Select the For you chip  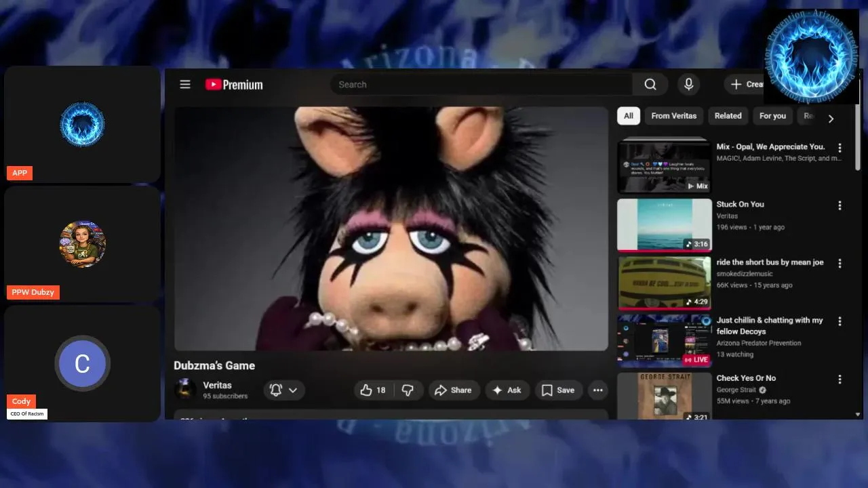[x=772, y=116]
